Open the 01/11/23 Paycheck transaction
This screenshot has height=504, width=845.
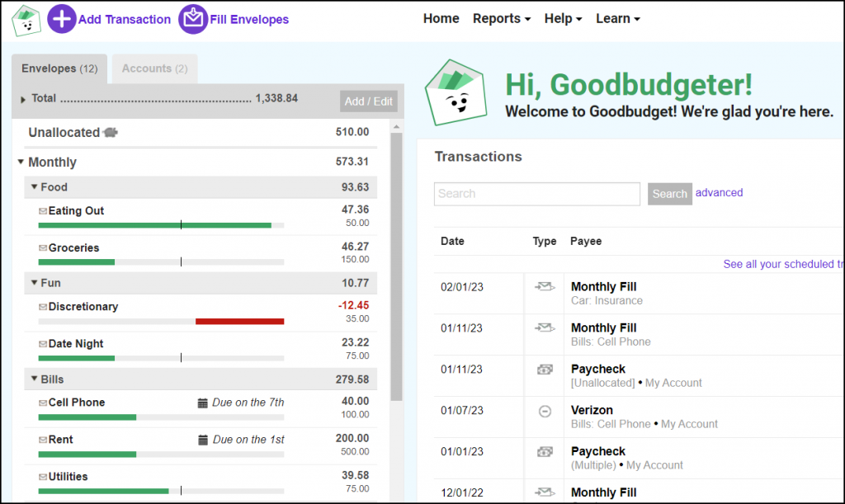point(598,370)
